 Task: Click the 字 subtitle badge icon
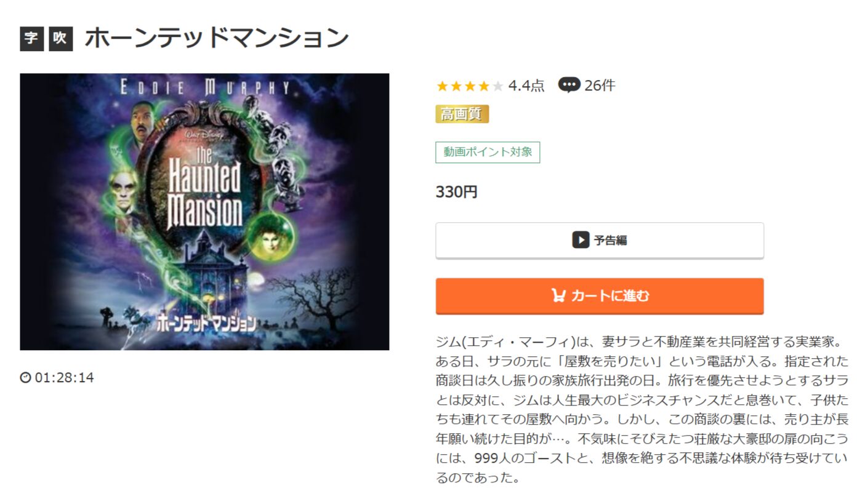tap(31, 39)
